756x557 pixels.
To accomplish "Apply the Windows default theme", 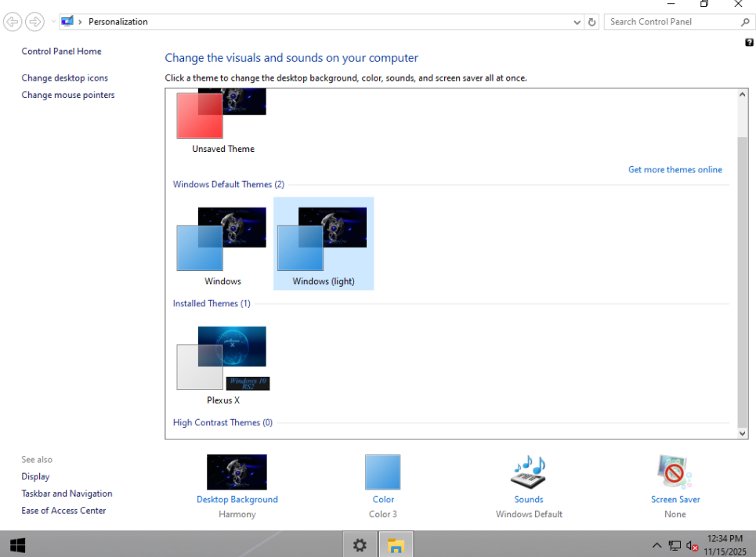I will pyautogui.click(x=222, y=244).
